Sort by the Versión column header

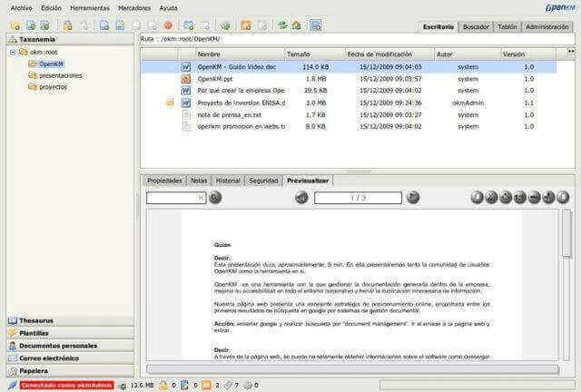[x=528, y=54]
